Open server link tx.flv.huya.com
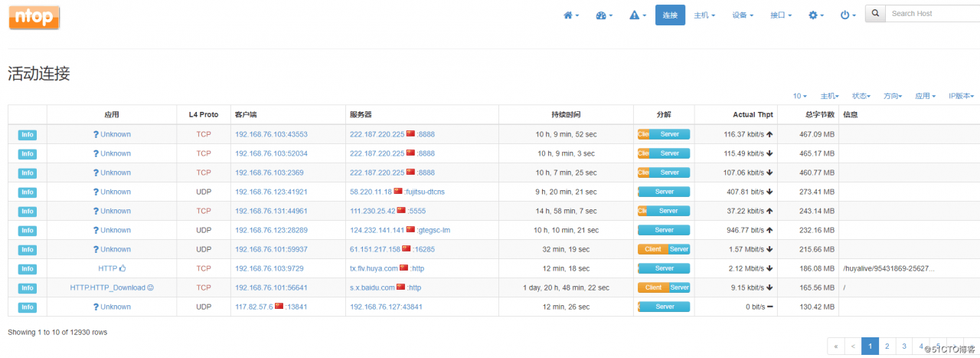Image resolution: width=980 pixels, height=358 pixels. click(x=374, y=268)
